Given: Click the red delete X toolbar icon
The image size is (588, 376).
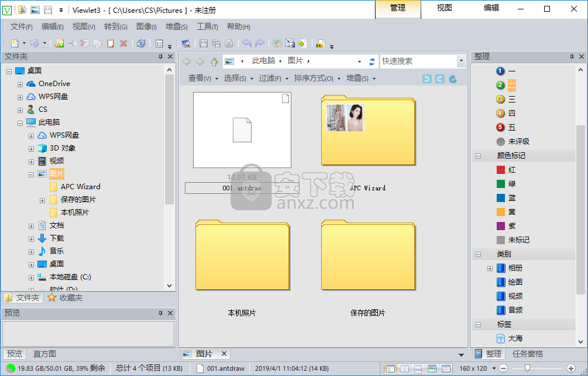Looking at the screenshot, I should coord(123,43).
